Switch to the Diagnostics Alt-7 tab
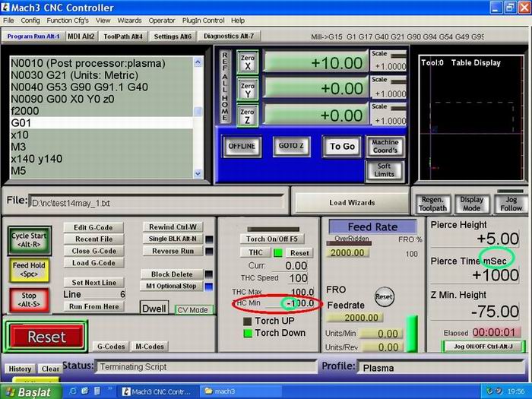The image size is (532, 399). tap(229, 36)
